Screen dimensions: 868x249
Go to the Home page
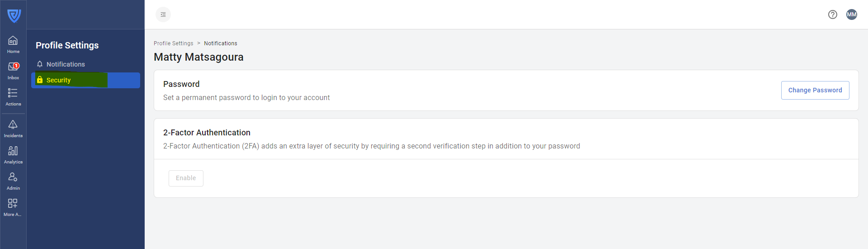click(x=13, y=44)
